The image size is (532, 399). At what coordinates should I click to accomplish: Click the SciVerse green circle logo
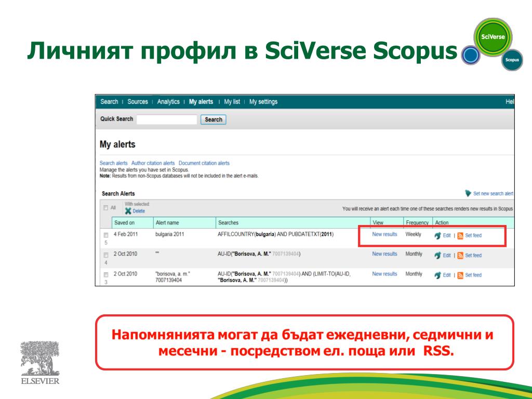[x=493, y=37]
